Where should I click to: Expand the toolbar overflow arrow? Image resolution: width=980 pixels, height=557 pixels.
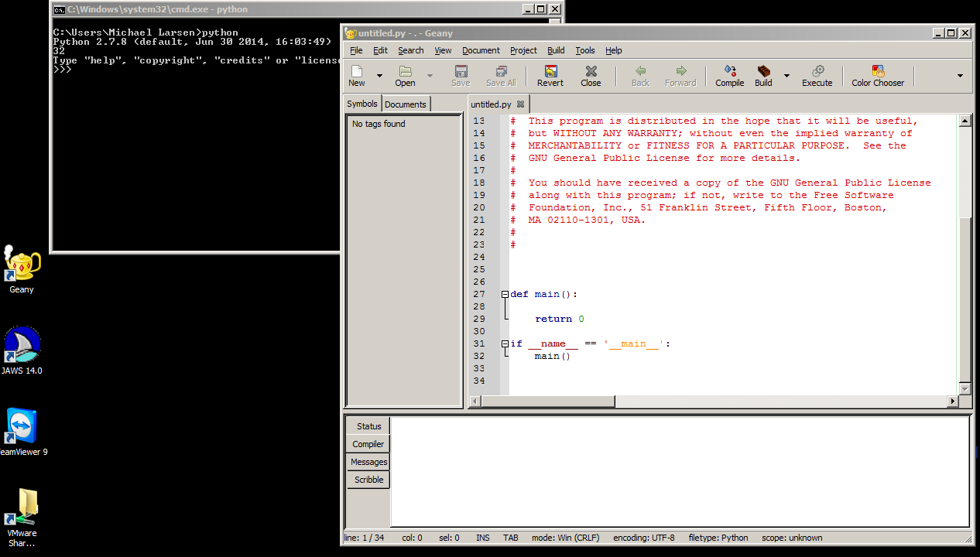pyautogui.click(x=960, y=76)
